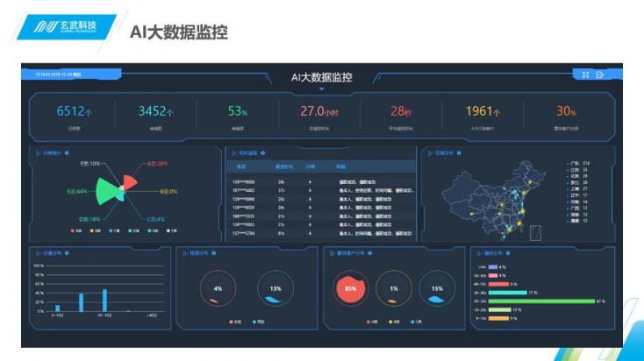This screenshot has height=361, width=644.
Task: Open help icon beside the rose pie chart title
Action: click(x=67, y=153)
